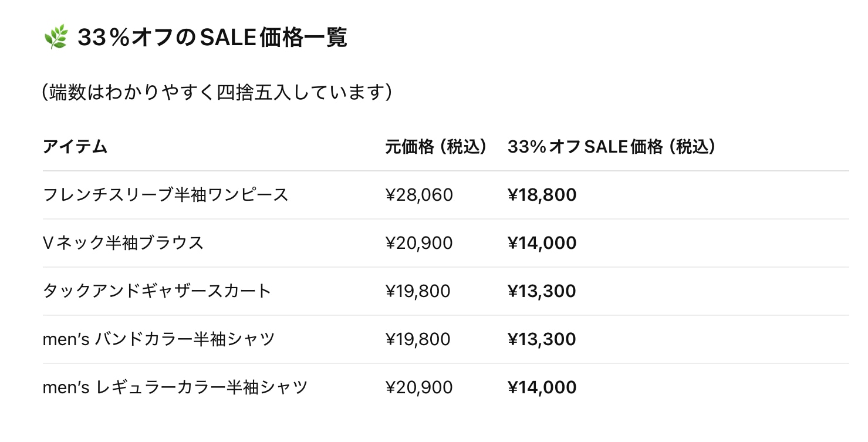Viewport: 868px width, 442px height.
Task: Select the 元価格（税込） column header
Action: pyautogui.click(x=437, y=147)
